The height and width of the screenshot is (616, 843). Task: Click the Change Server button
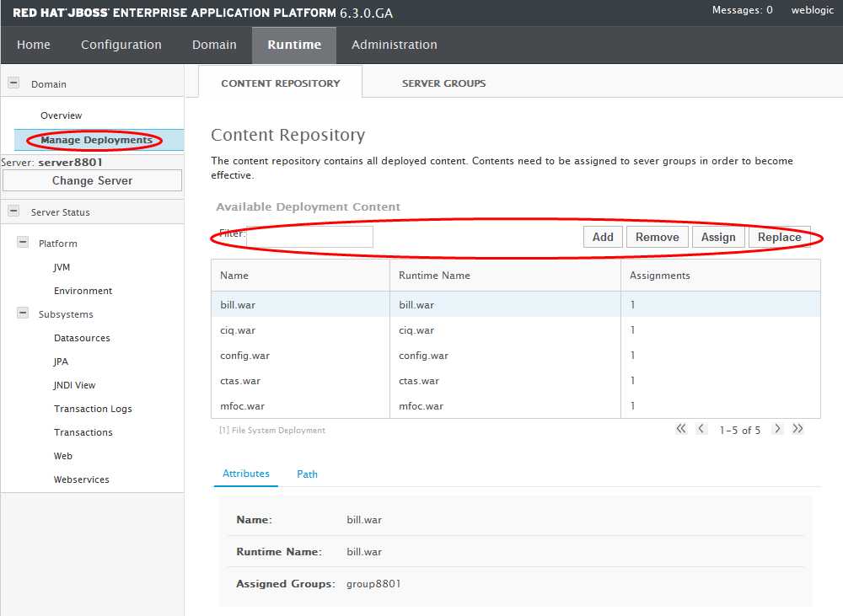point(93,180)
